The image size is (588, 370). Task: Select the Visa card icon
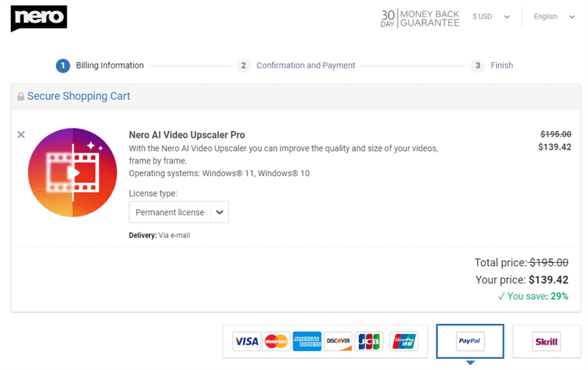[x=246, y=341]
